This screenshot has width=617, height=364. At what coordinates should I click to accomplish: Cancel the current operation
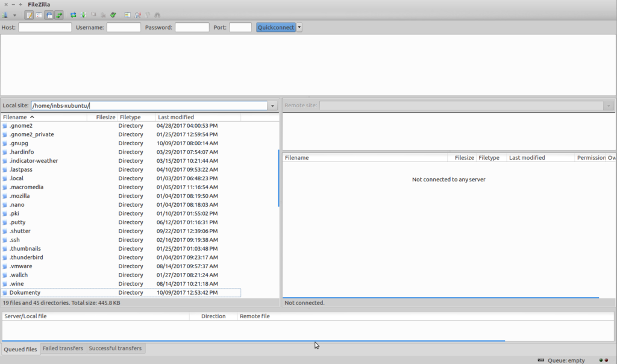[93, 15]
